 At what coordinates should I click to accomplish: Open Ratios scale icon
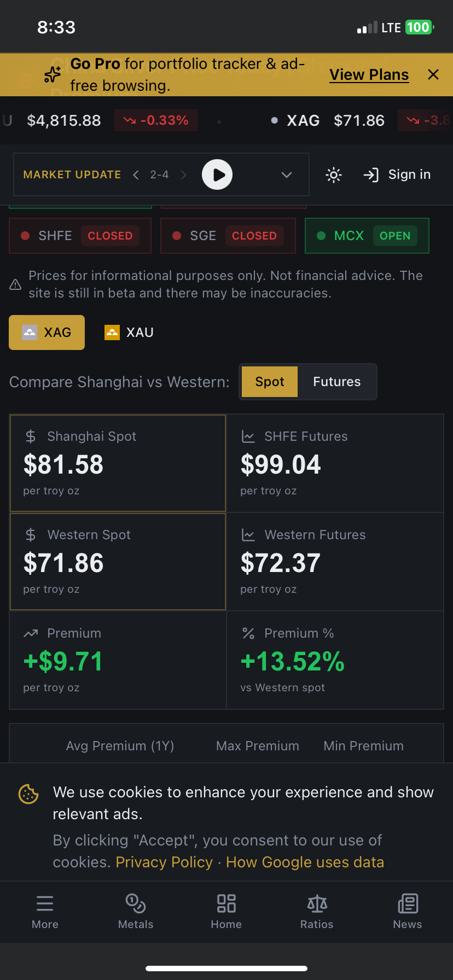tap(317, 903)
